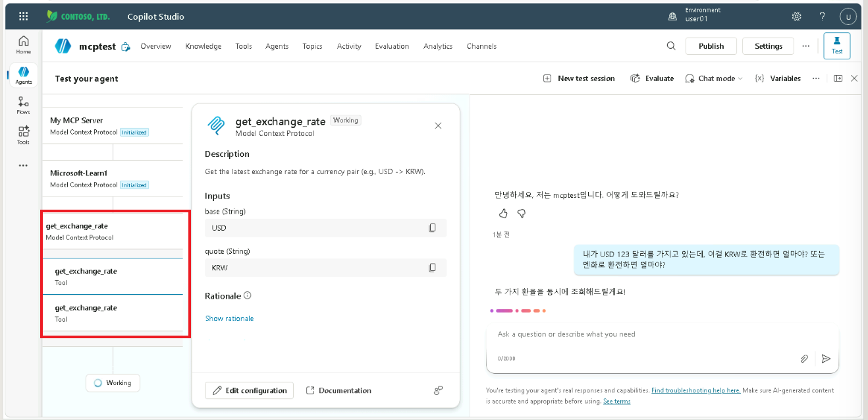Click Initialized badge under My MCP Server
The width and height of the screenshot is (868, 420).
pyautogui.click(x=134, y=132)
